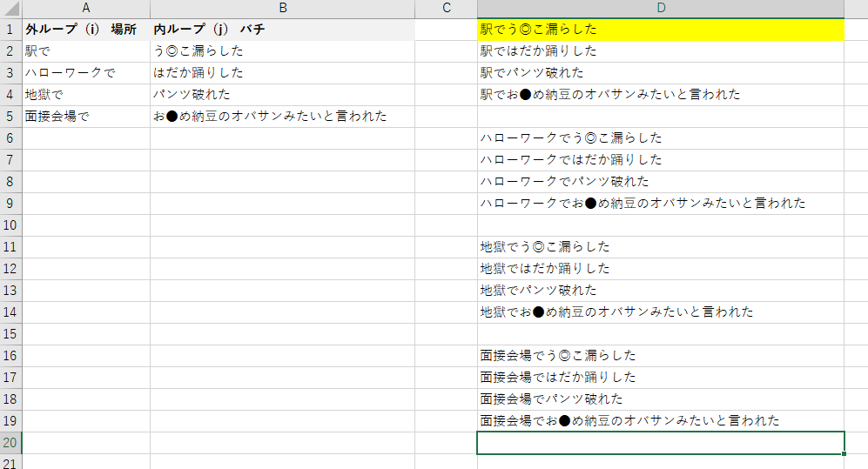
Task: Select cell '地獄ではだか踊りした'
Action: click(661, 269)
